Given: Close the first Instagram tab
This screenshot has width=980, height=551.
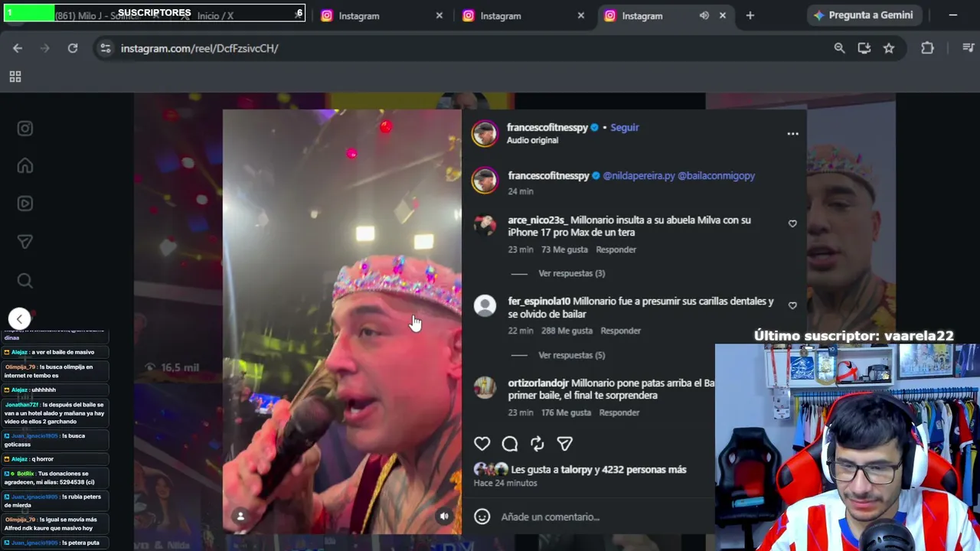Looking at the screenshot, I should point(439,15).
